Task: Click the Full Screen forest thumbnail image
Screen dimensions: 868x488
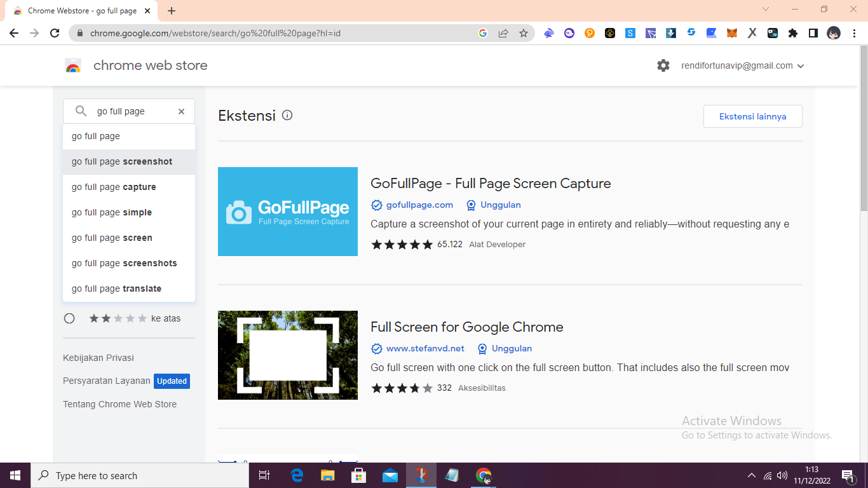Action: click(288, 355)
